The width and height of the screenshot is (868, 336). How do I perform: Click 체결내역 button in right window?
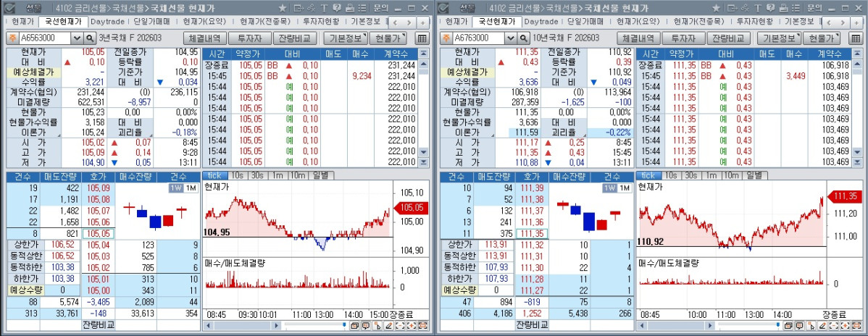pyautogui.click(x=638, y=38)
